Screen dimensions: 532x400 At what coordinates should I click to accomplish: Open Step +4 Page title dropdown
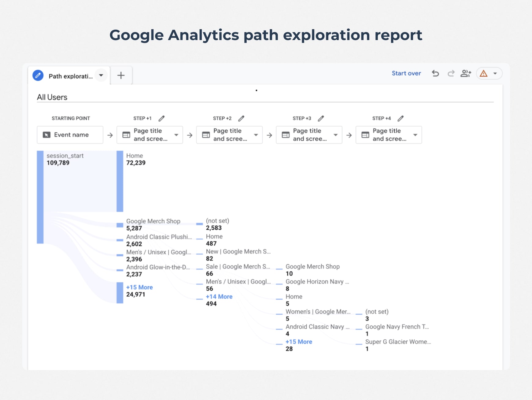pyautogui.click(x=415, y=135)
